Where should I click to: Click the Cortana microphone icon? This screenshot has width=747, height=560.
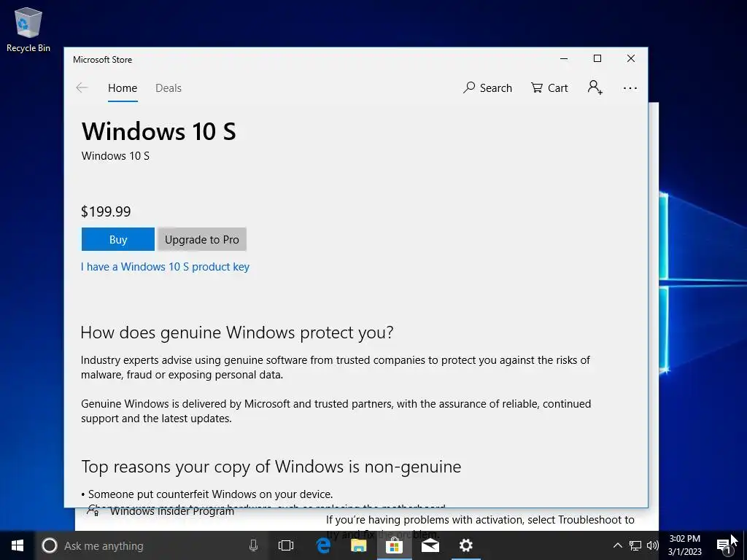click(x=253, y=545)
